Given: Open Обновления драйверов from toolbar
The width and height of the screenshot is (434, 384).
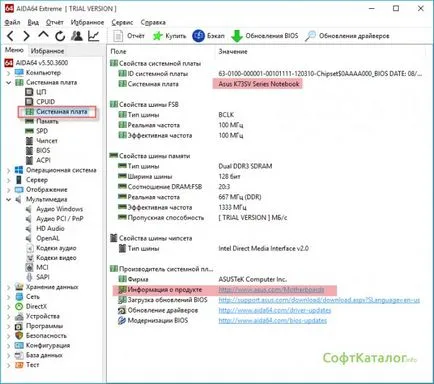Looking at the screenshot, I should pyautogui.click(x=347, y=36).
